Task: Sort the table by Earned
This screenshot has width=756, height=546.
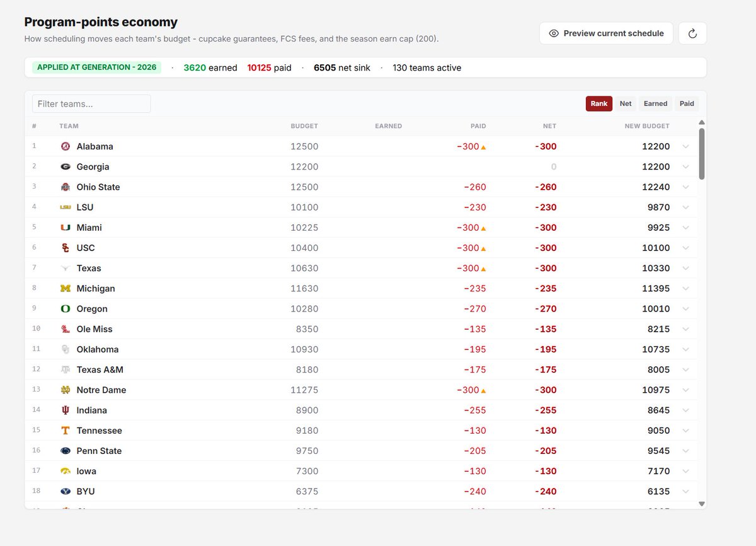Action: coord(655,104)
